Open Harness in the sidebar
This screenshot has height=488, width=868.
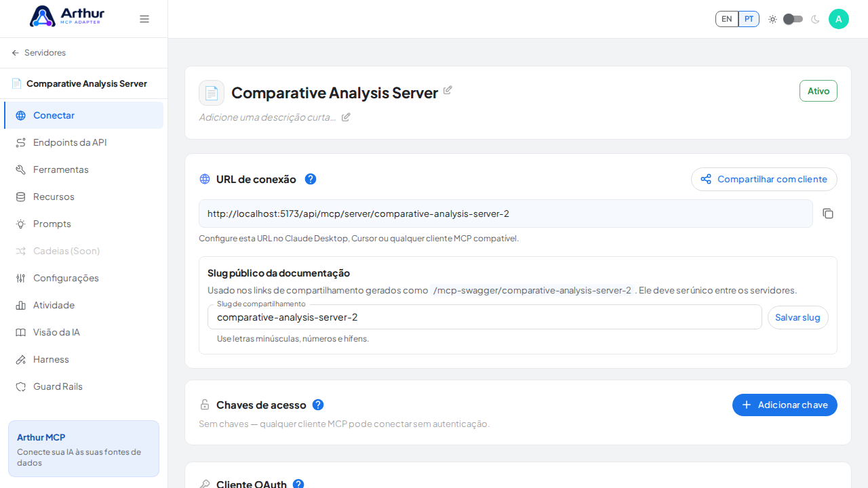click(83, 359)
